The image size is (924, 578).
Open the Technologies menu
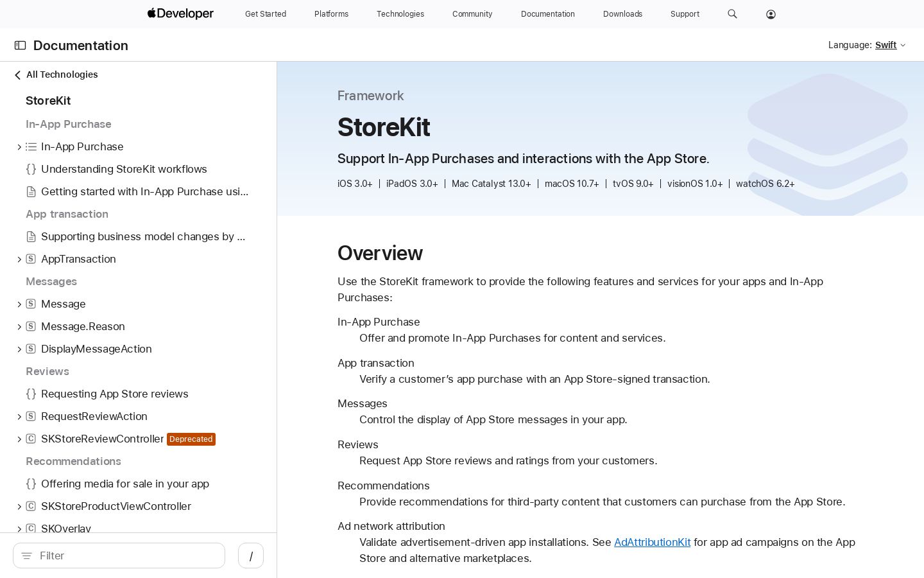(x=400, y=14)
